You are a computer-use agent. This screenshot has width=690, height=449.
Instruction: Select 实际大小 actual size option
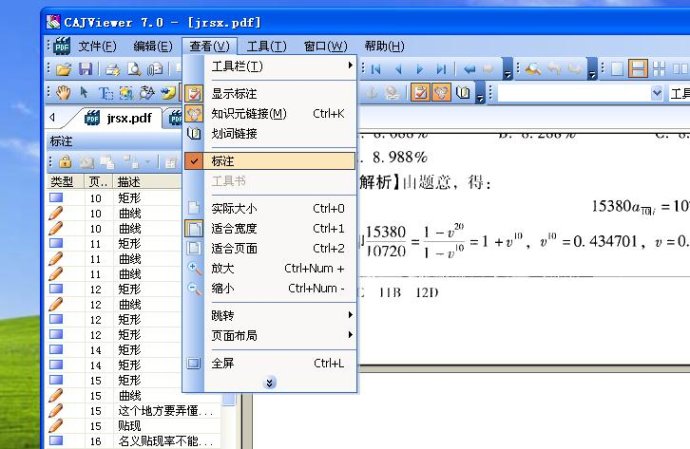tap(269, 208)
